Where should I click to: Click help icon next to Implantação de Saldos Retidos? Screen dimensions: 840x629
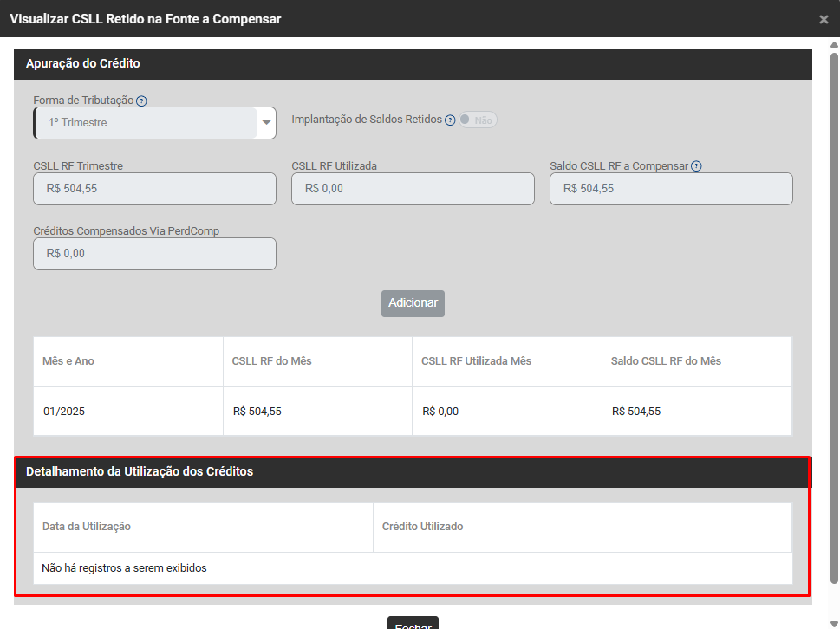[450, 120]
